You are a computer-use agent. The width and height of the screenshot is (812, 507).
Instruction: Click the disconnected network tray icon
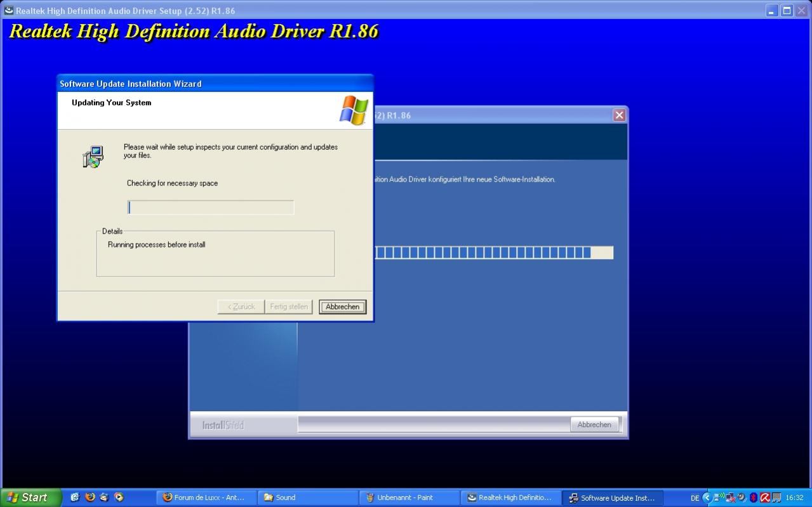tap(730, 498)
